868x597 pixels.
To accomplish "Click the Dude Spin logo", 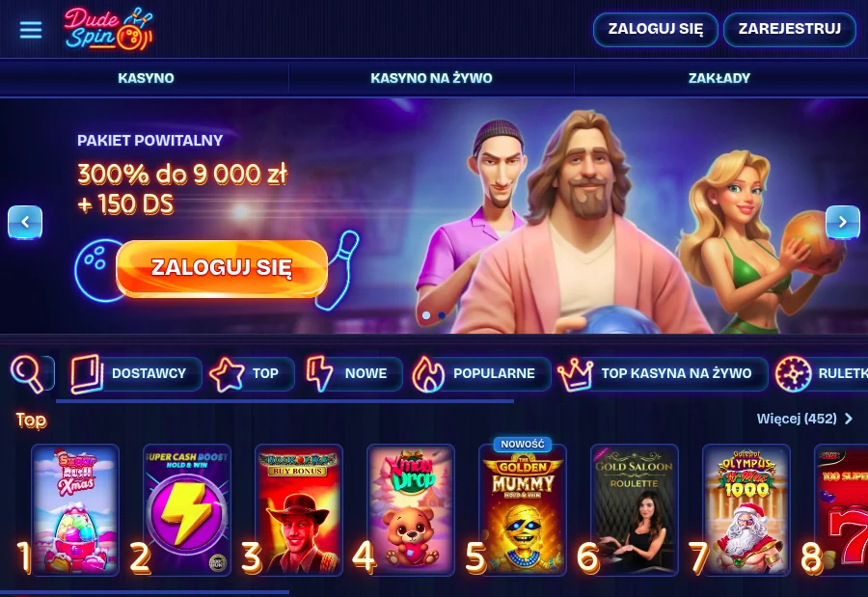I will [x=108, y=29].
